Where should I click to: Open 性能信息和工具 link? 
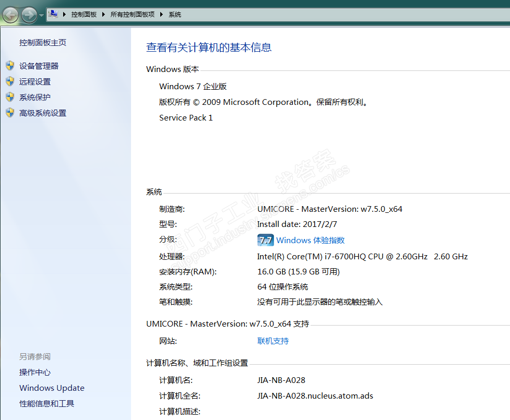pyautogui.click(x=46, y=403)
